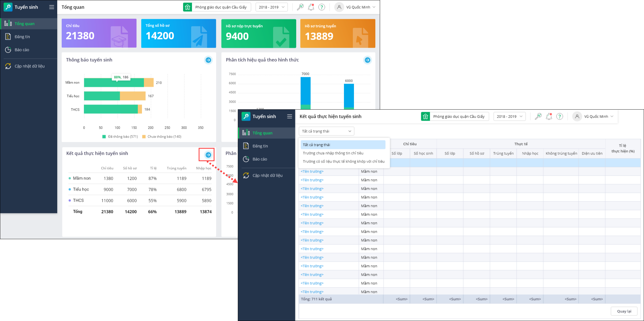Choose Trường có số liệu thực tế không khớp
The image size is (644, 321).
343,161
